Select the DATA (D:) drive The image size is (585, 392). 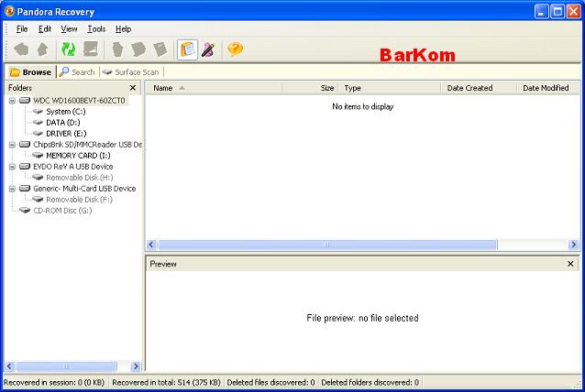point(63,123)
